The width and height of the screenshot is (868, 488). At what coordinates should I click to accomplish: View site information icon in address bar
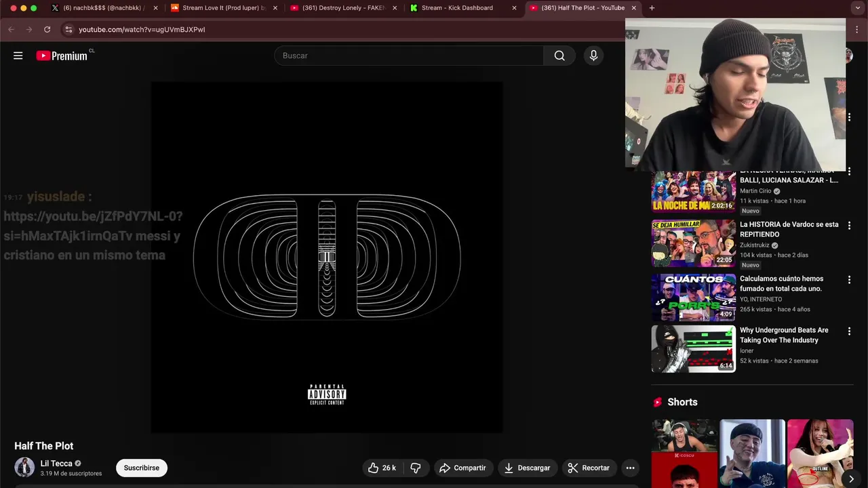tap(68, 29)
